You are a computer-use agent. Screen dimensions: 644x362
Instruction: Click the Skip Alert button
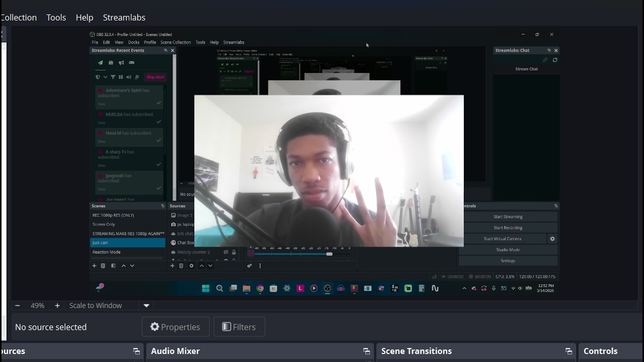[155, 77]
